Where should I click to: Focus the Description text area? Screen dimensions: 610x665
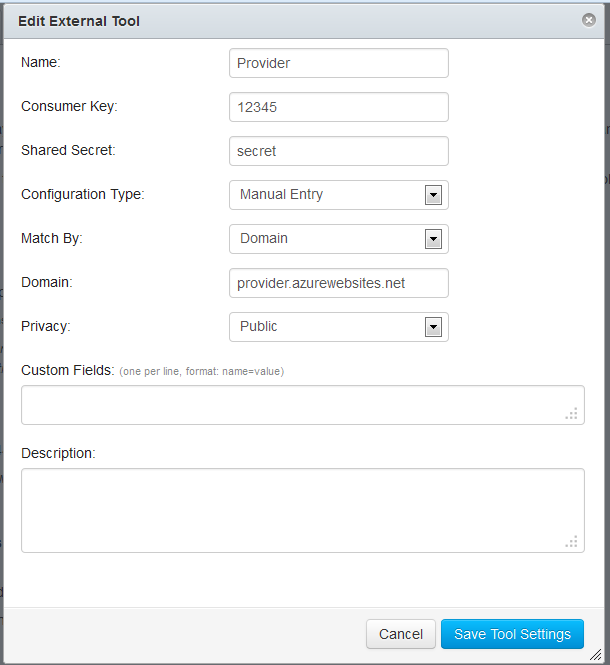tap(300, 510)
